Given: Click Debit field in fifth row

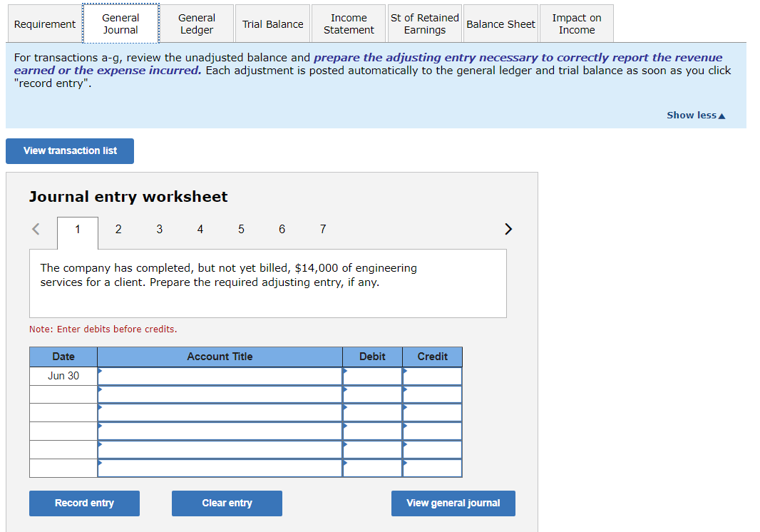Looking at the screenshot, I should 372,450.
